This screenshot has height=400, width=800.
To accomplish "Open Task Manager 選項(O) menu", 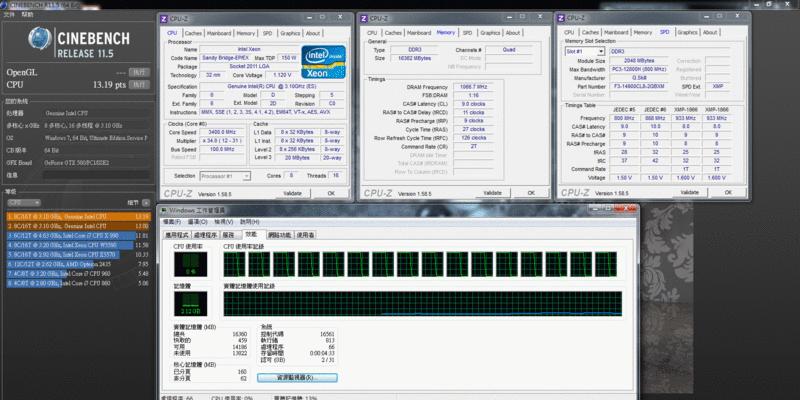I will (x=197, y=222).
